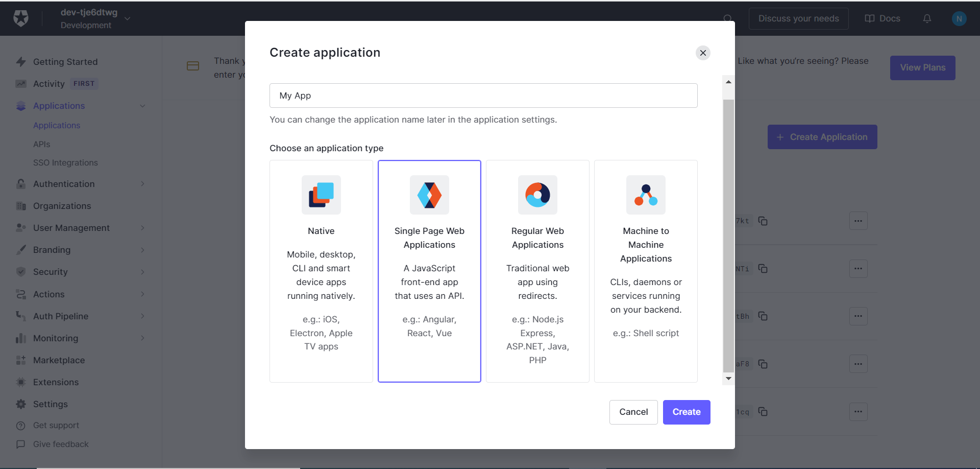
Task: Open Extensions in the sidebar
Action: pyautogui.click(x=56, y=382)
